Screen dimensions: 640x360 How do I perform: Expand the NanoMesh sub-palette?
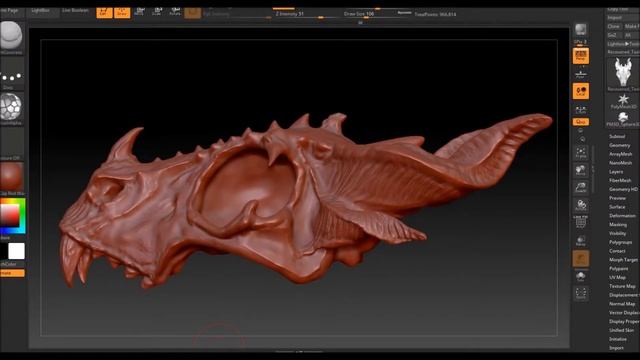pyautogui.click(x=620, y=163)
